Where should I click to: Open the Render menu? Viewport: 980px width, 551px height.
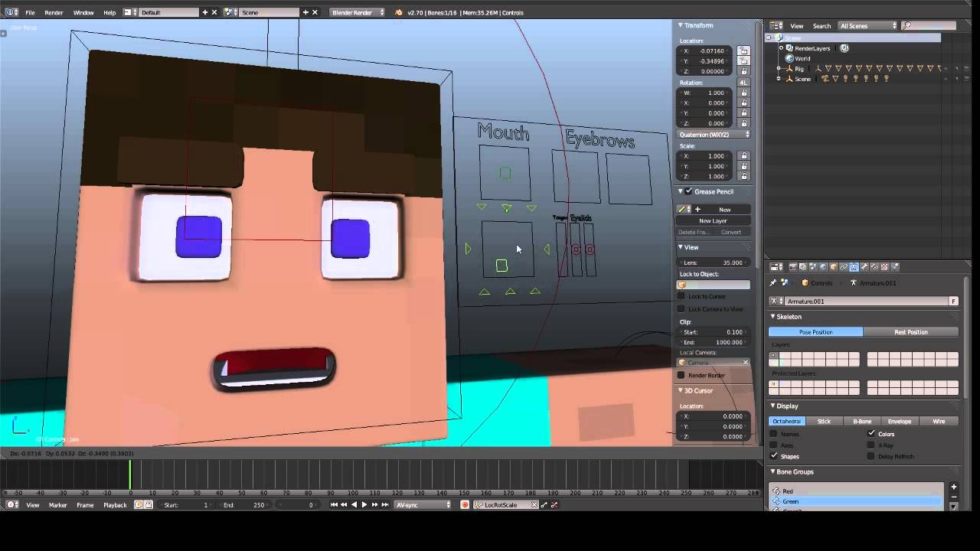54,13
